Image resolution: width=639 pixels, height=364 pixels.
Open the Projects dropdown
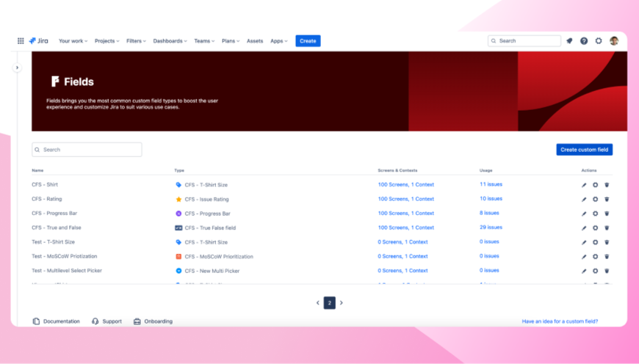click(x=106, y=40)
